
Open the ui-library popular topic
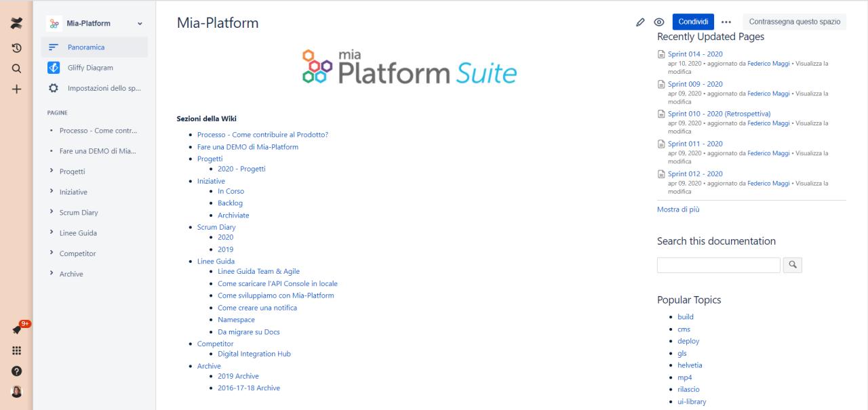click(x=692, y=402)
